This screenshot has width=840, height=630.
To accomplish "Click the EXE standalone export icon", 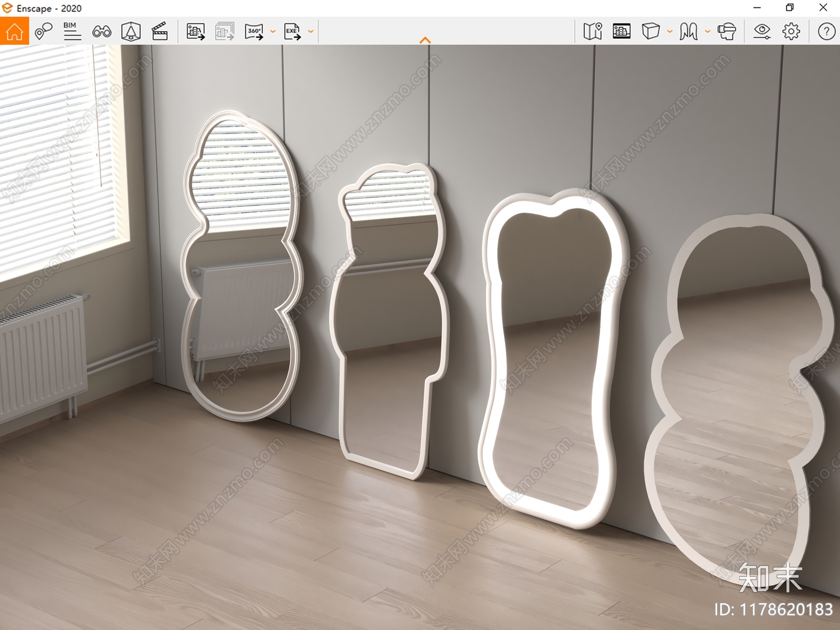I will 292,31.
